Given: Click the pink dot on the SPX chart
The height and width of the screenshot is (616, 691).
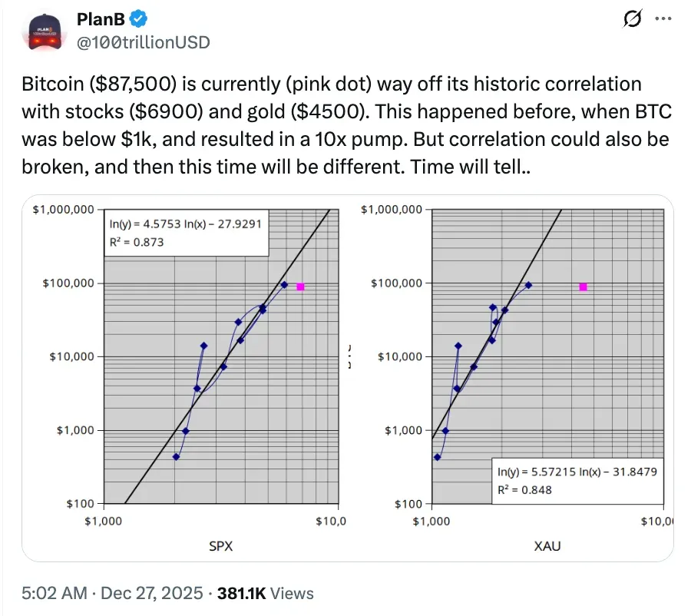Looking at the screenshot, I should click(299, 286).
